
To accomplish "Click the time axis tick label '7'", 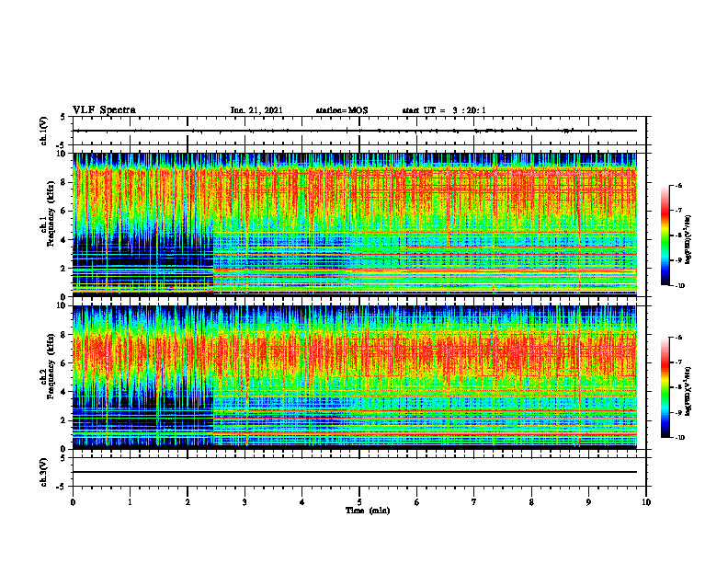I will [474, 502].
